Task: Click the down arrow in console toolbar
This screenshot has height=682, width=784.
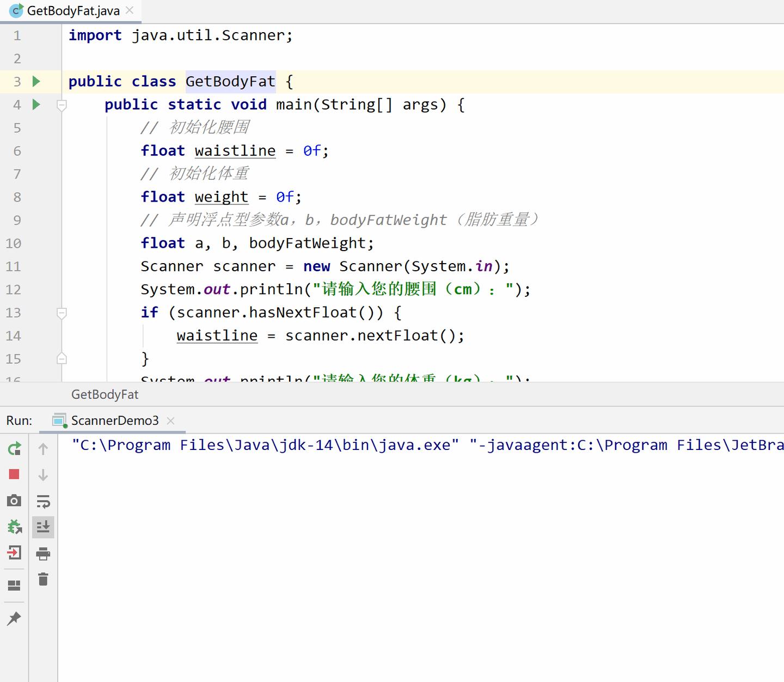Action: [43, 474]
